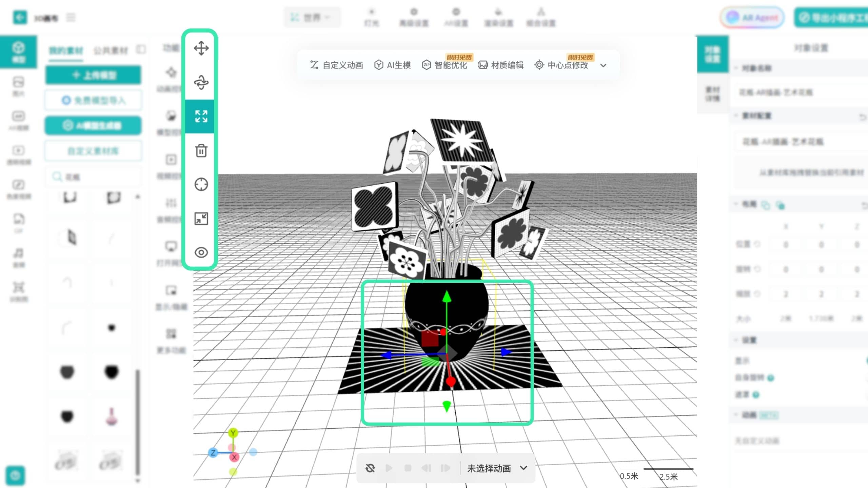The height and width of the screenshot is (488, 868).
Task: Click the light-blue negative Z ball on the gizmo
Action: 253,452
